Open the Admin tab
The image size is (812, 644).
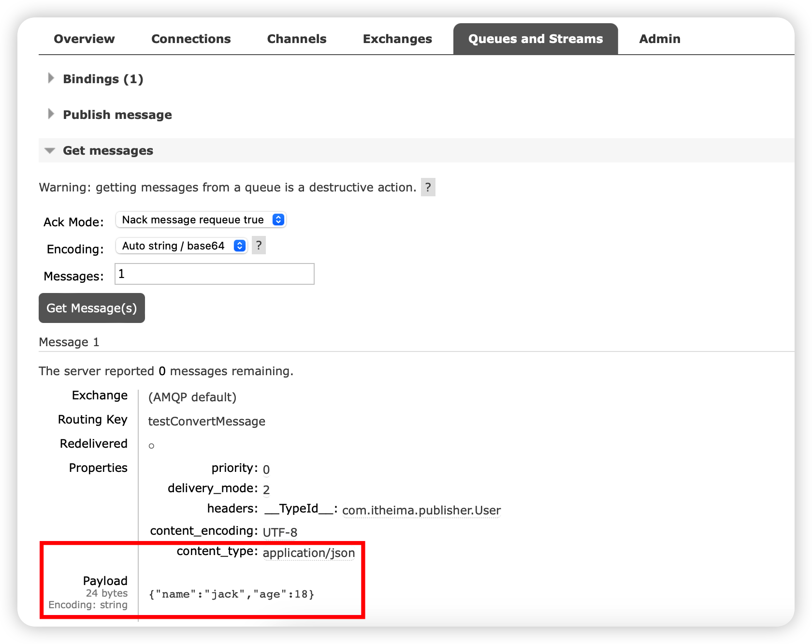[x=659, y=39]
